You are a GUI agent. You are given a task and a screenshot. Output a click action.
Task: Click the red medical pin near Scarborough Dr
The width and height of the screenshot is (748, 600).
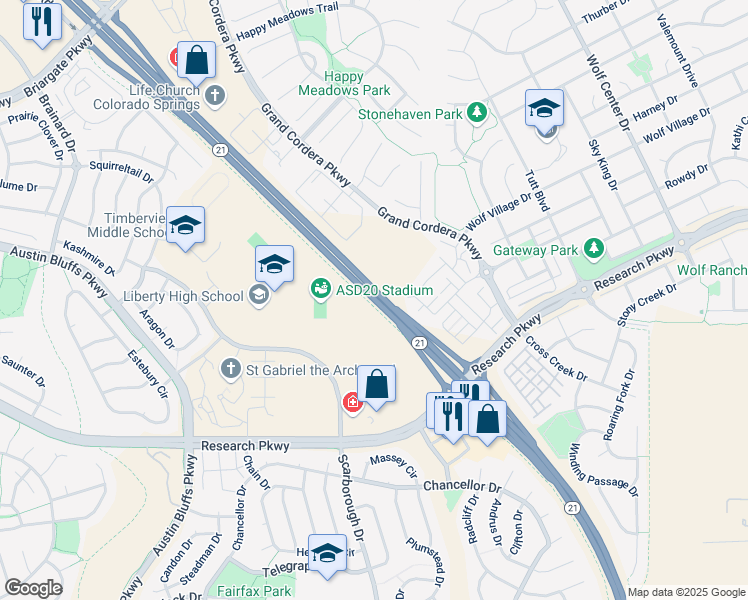click(352, 403)
